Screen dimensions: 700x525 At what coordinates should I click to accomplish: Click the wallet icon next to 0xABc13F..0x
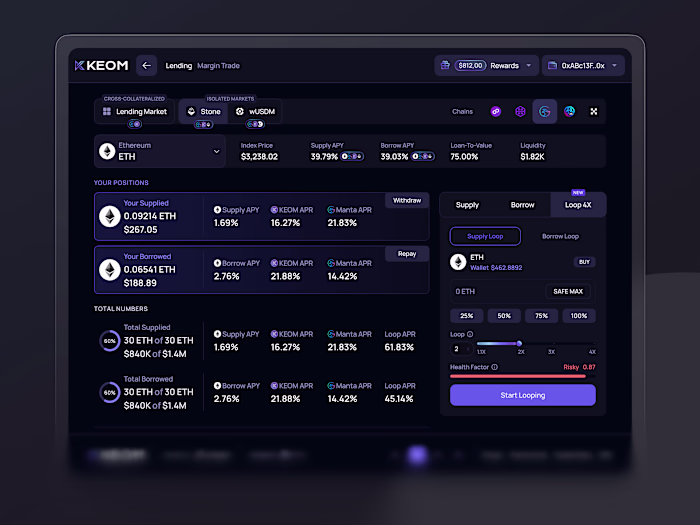pyautogui.click(x=552, y=66)
